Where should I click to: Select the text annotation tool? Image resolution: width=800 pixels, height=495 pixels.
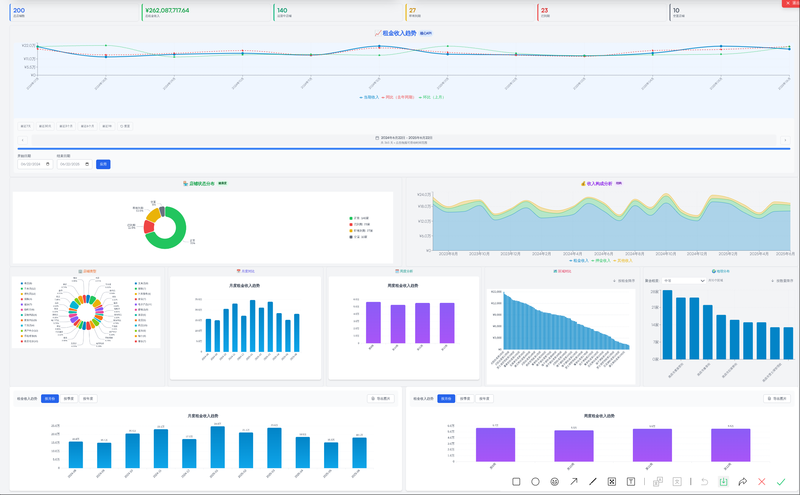tap(631, 481)
